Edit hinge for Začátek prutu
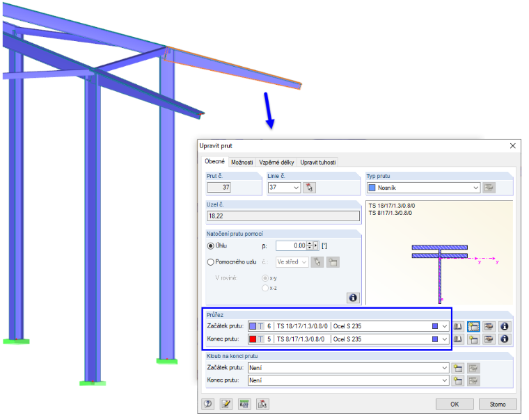Screen dimensions: 529x420 [473, 368]
